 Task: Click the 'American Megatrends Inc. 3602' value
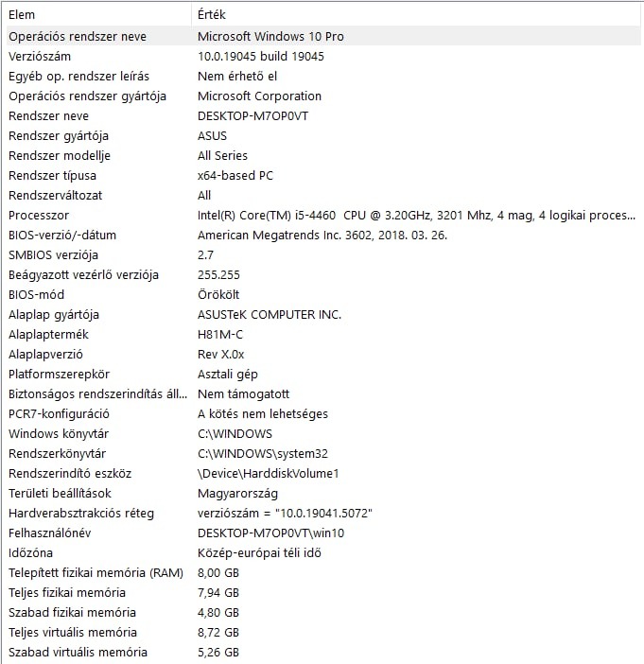322,236
